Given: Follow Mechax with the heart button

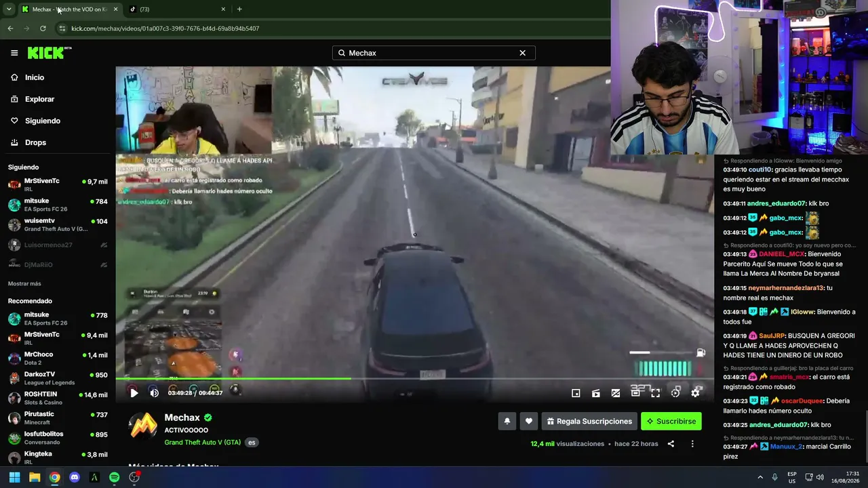Looking at the screenshot, I should tap(529, 421).
